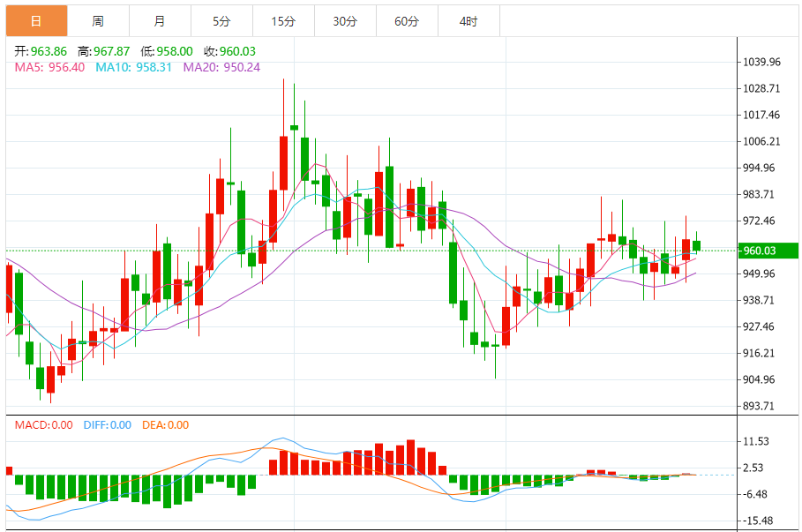Click the 994.96 price axis label
Viewport: 802px width, 532px height.
[759, 168]
